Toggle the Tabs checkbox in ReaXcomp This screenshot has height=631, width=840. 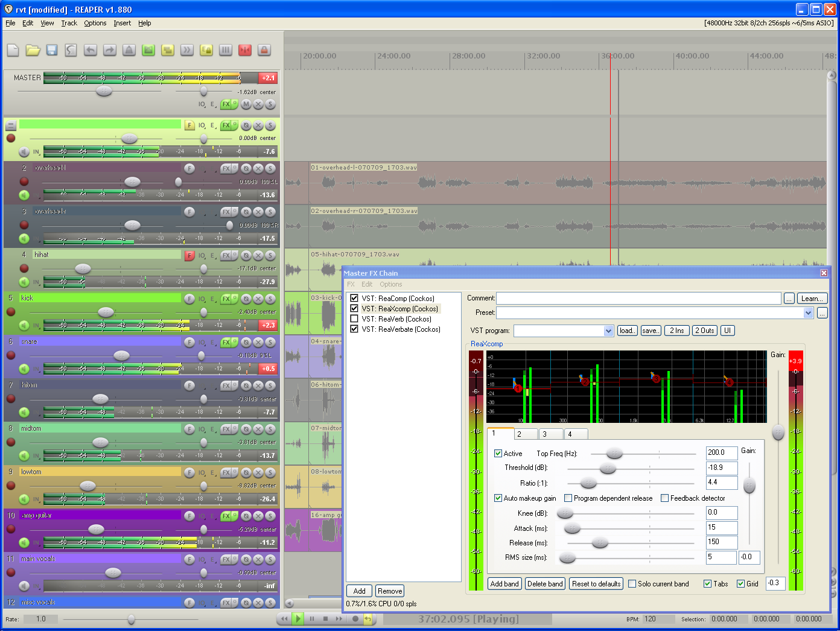[707, 584]
